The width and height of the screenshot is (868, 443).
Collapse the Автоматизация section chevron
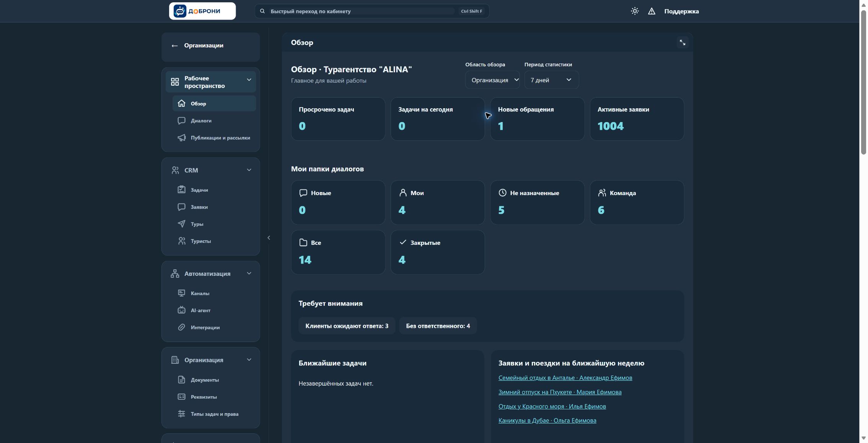(x=249, y=273)
